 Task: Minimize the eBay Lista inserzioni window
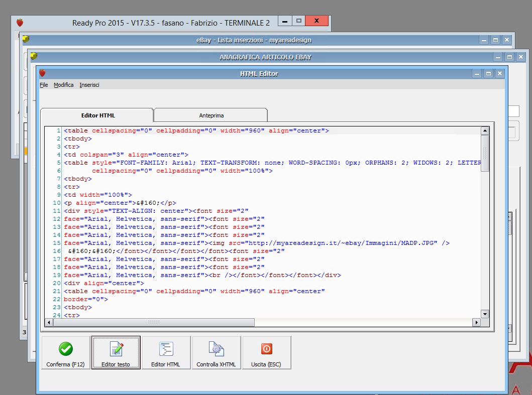[x=483, y=40]
